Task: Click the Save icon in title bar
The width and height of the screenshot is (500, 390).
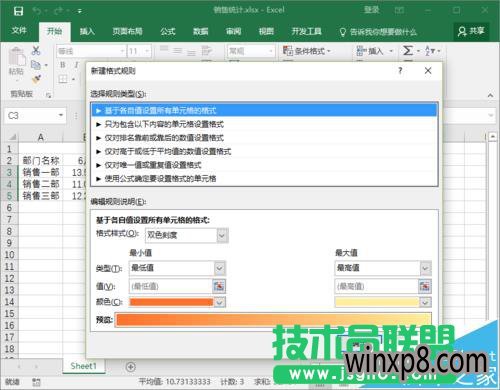Action: [18, 11]
